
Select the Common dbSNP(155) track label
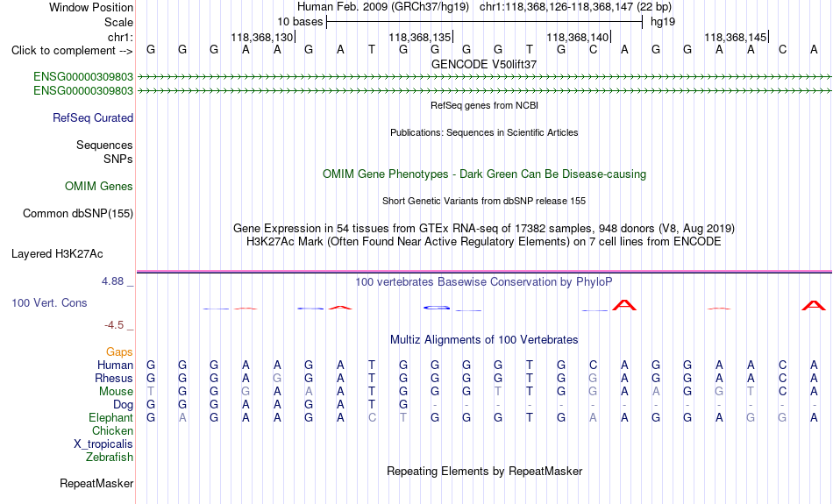[x=77, y=214]
